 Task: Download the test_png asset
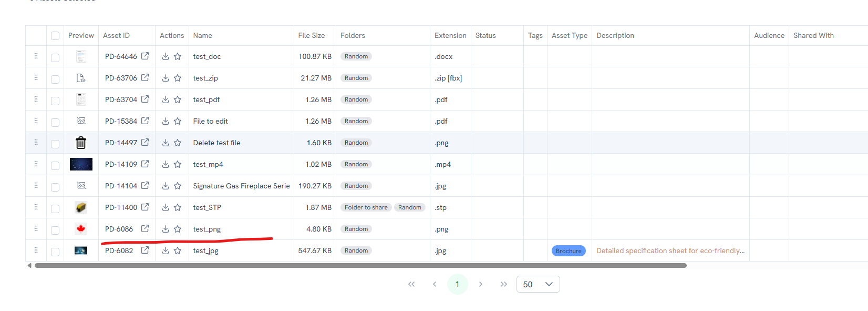[x=166, y=229]
